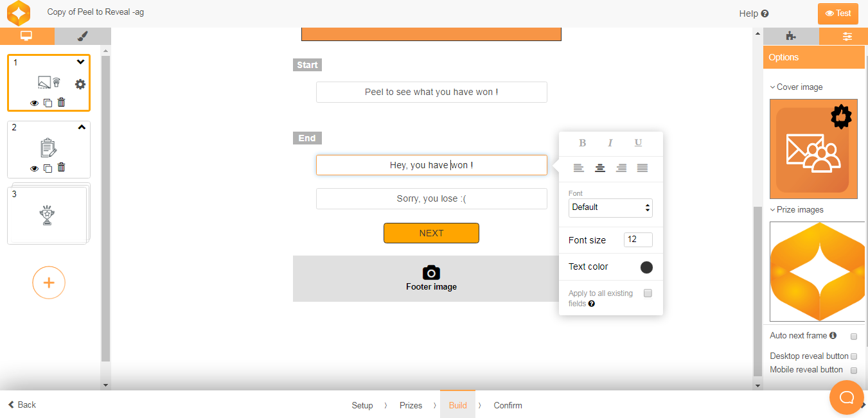Open the Font dropdown

coord(610,207)
